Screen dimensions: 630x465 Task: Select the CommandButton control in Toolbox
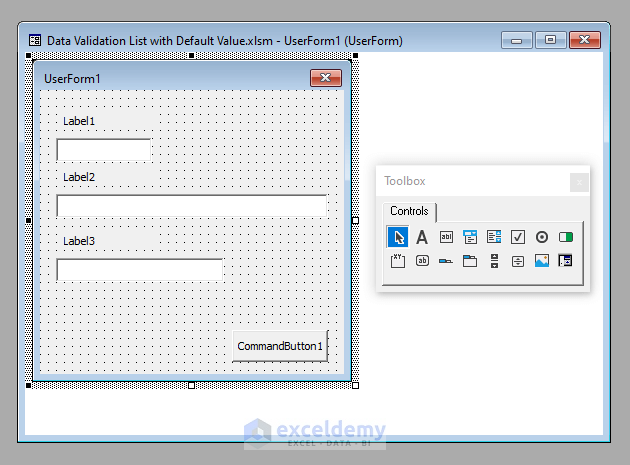(x=422, y=260)
